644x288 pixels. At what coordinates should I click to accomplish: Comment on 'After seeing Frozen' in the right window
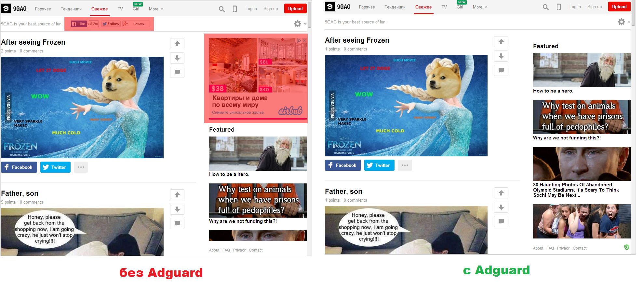[x=501, y=70]
